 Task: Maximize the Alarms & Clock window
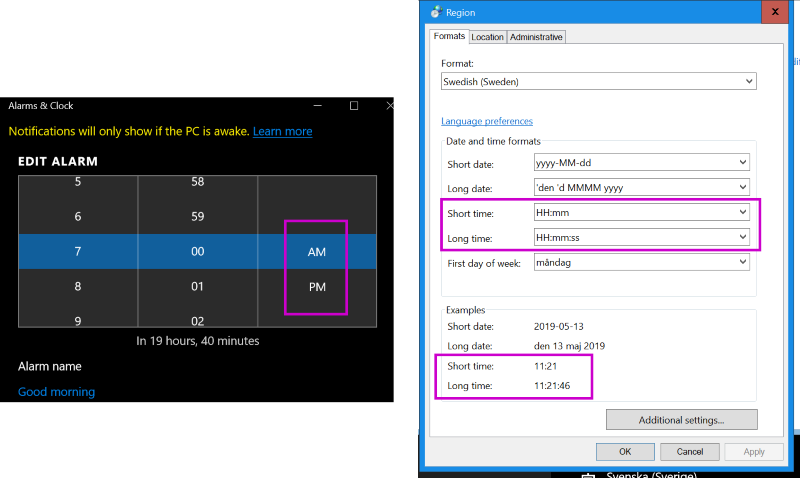354,106
